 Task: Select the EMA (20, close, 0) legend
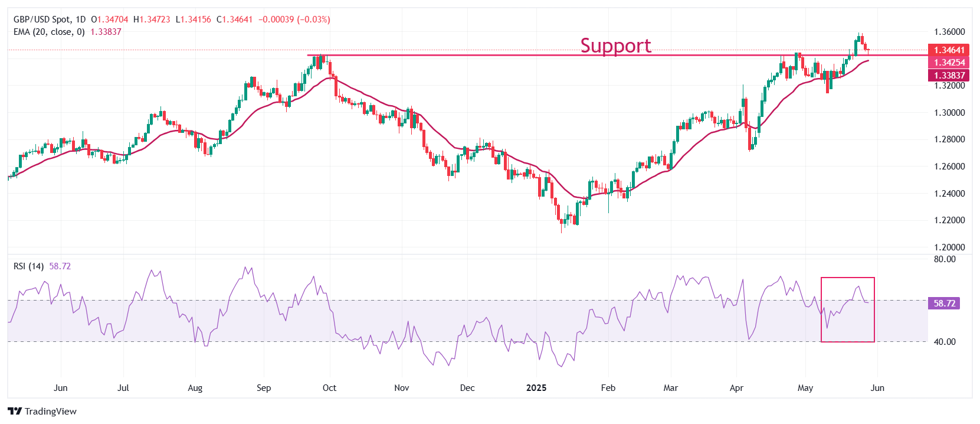(49, 32)
